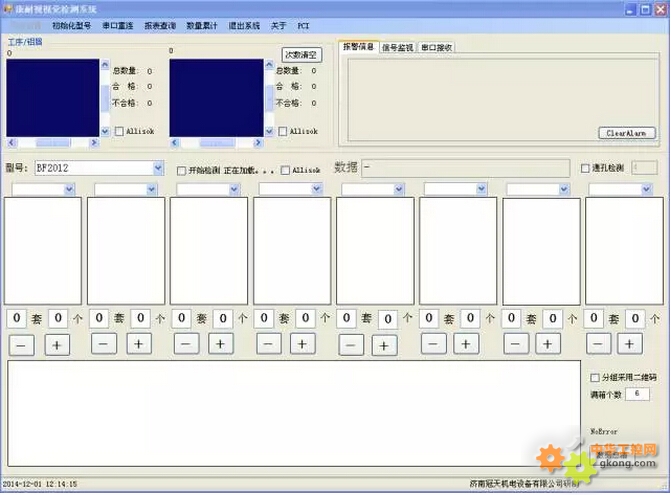Open the 报表查询 menu
Viewport: 671px width, 495px height.
click(160, 25)
